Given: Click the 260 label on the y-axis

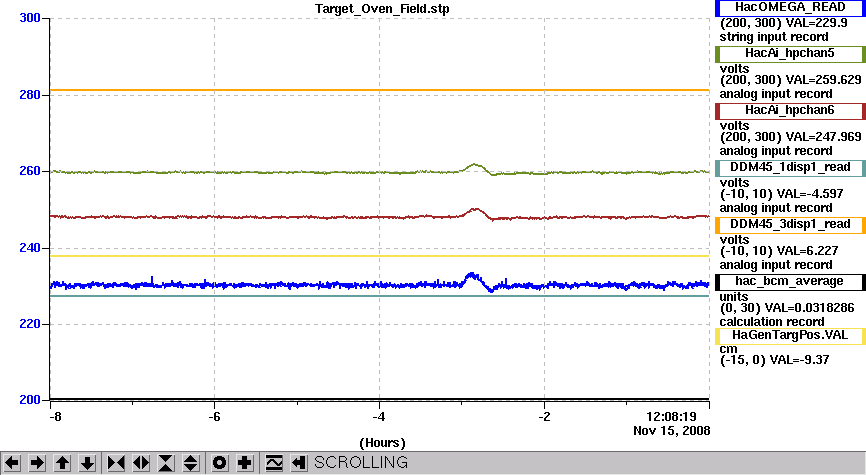Looking at the screenshot, I should 30,171.
